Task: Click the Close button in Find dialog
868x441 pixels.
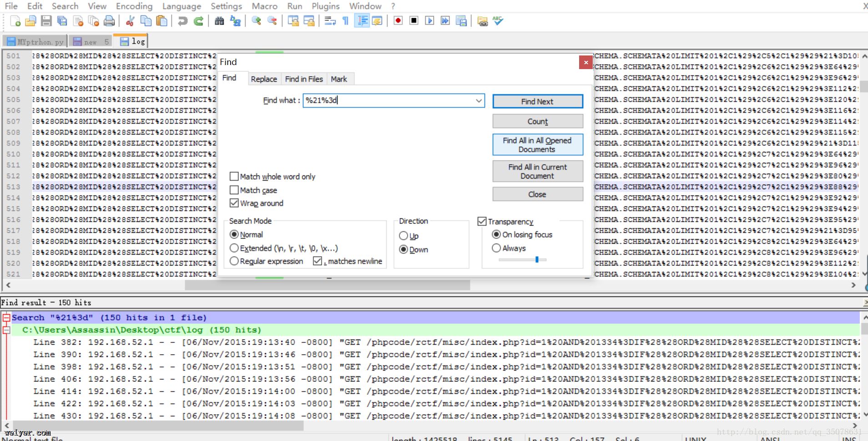Action: coord(538,194)
